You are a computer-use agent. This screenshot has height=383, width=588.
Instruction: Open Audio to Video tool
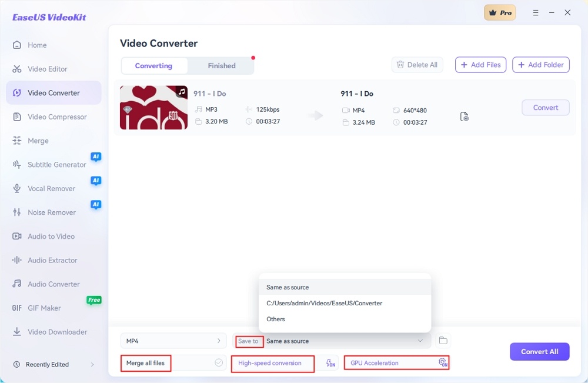44,237
